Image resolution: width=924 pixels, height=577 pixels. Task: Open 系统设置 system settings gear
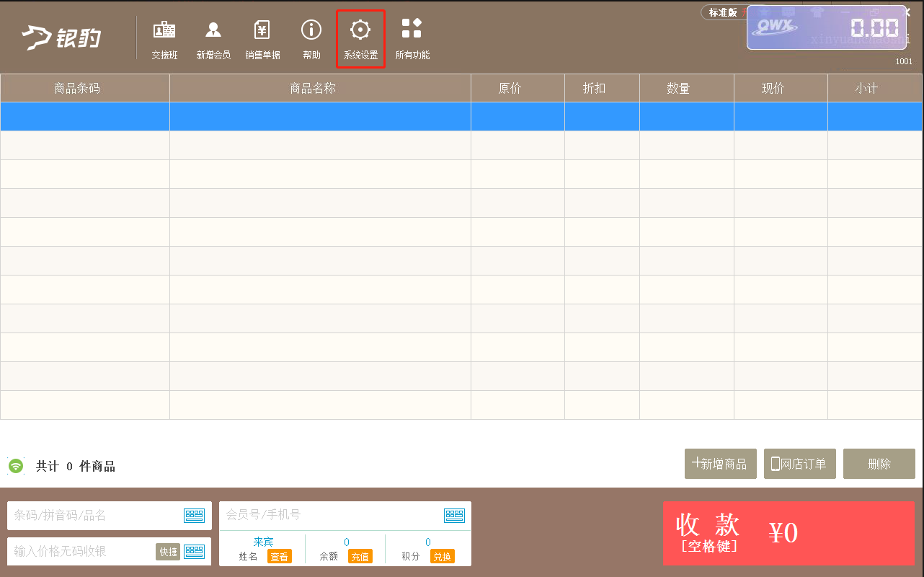pos(360,40)
